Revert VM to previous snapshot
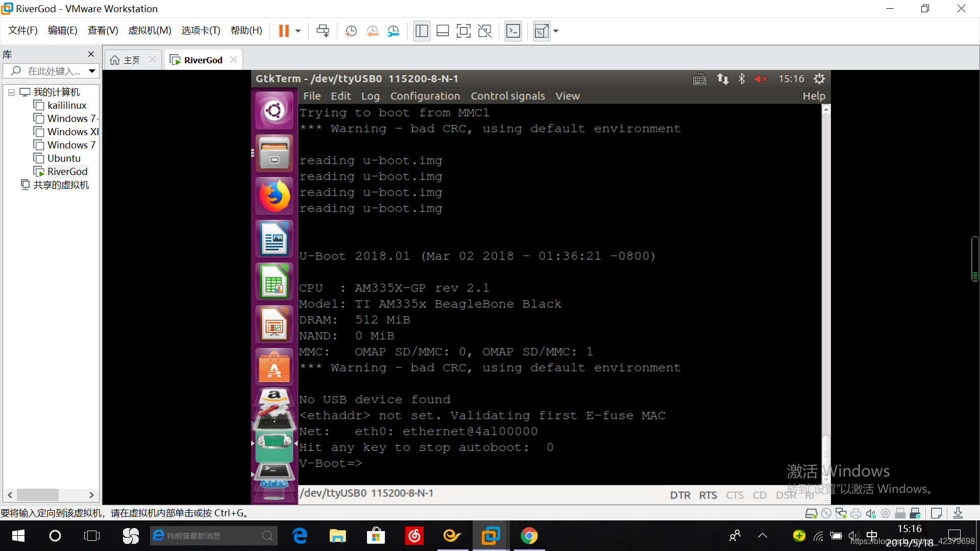The height and width of the screenshot is (551, 980). pyautogui.click(x=372, y=31)
